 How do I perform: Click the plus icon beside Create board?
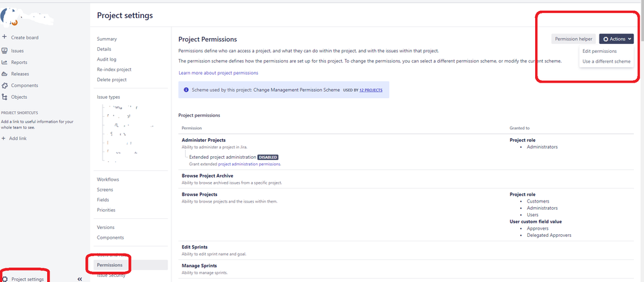pos(5,37)
